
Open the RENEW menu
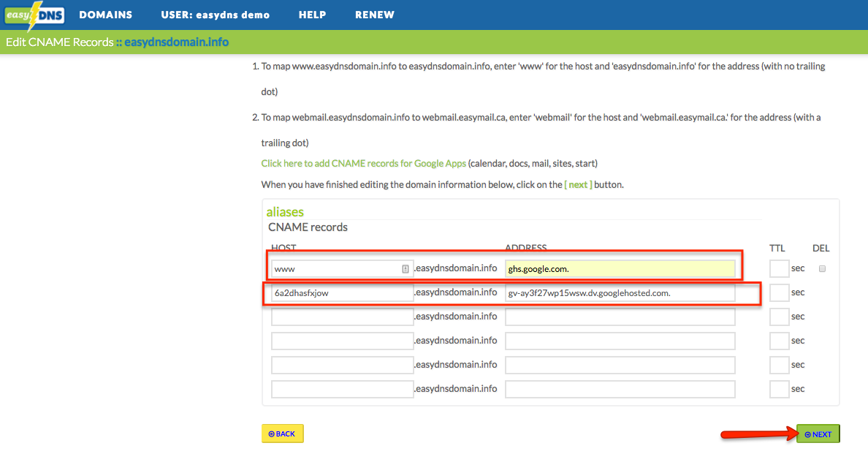(375, 15)
